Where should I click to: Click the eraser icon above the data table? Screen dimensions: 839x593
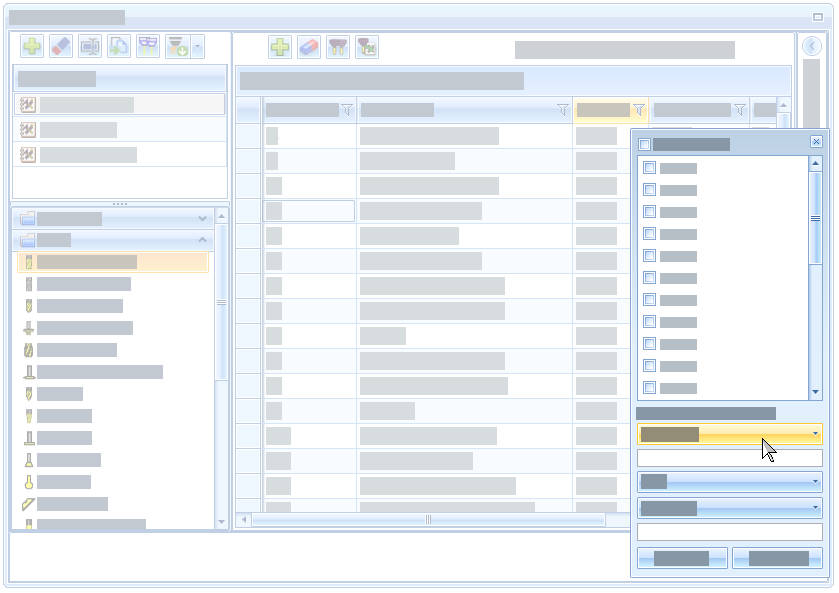(309, 47)
